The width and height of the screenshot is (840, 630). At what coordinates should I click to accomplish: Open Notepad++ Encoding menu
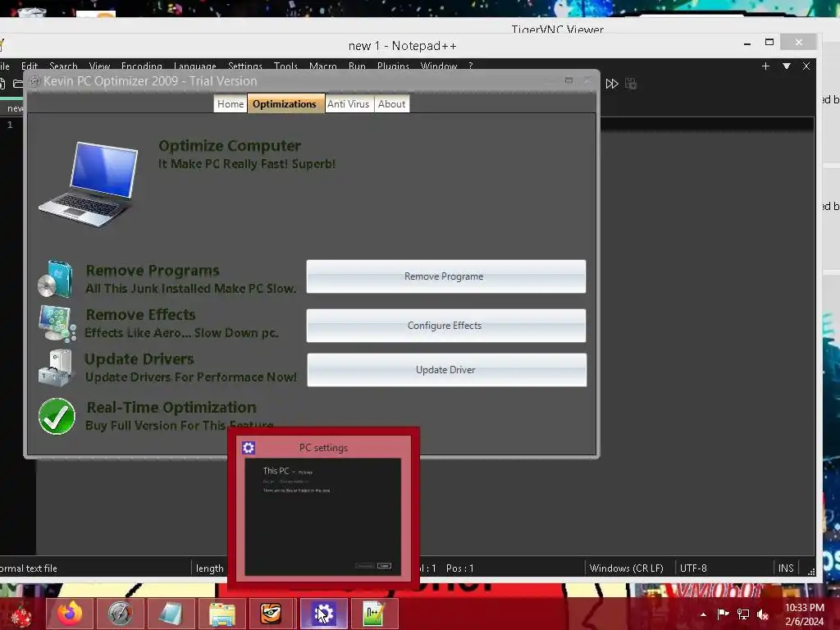click(x=141, y=66)
